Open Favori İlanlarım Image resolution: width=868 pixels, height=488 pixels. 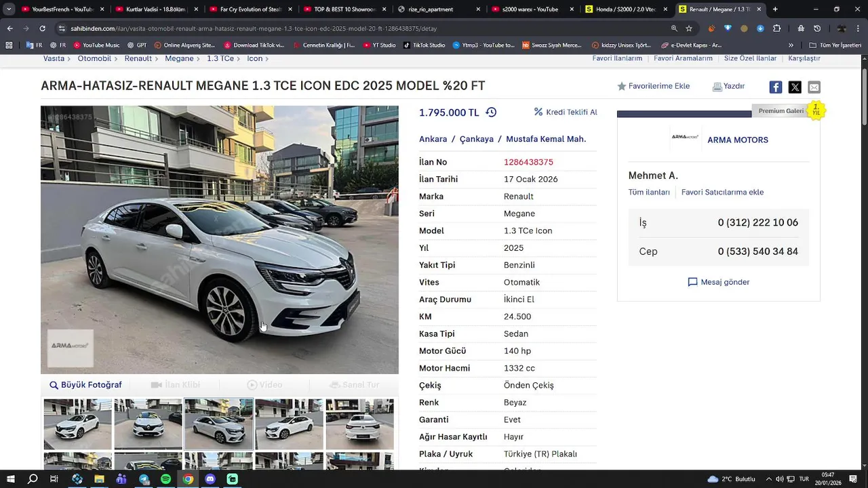click(x=617, y=58)
